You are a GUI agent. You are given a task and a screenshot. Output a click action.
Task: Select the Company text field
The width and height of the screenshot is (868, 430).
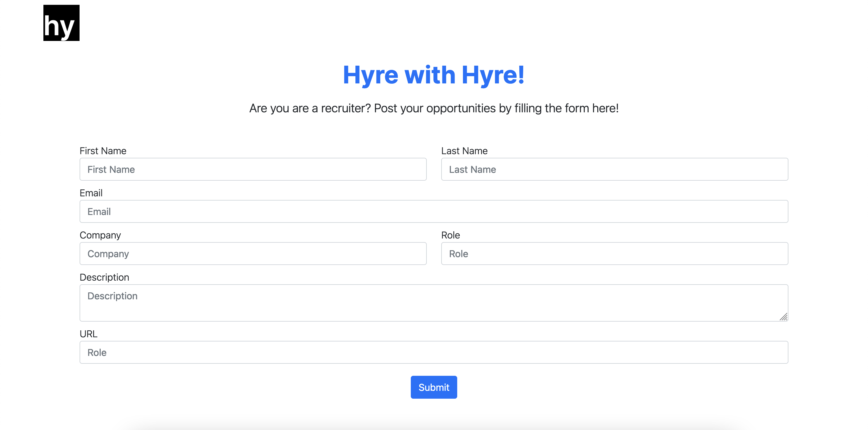coord(253,254)
